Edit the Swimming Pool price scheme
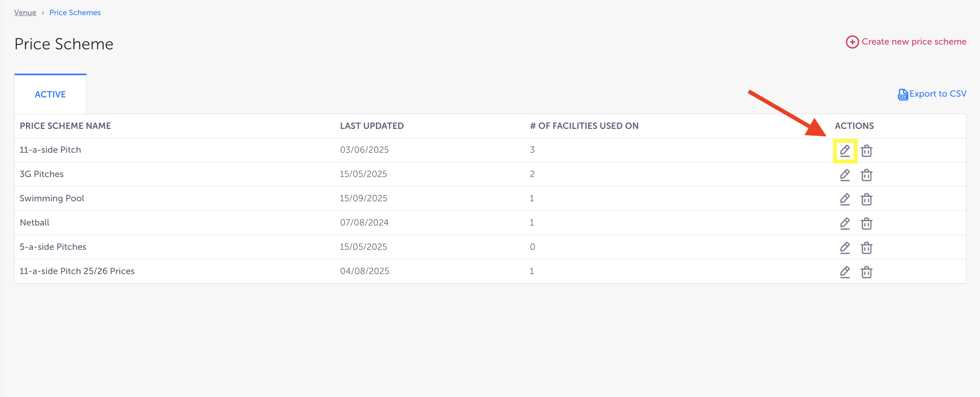The height and width of the screenshot is (397, 980). click(x=845, y=199)
